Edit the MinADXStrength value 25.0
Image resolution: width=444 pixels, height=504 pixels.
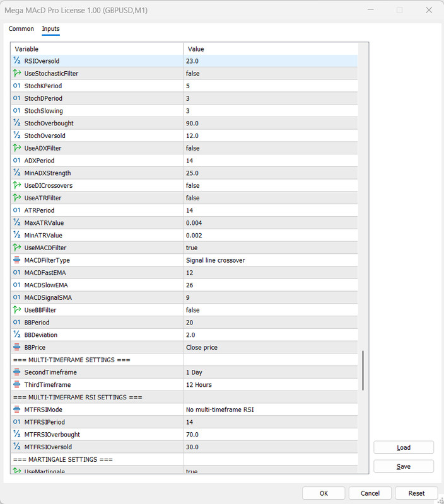pyautogui.click(x=271, y=173)
